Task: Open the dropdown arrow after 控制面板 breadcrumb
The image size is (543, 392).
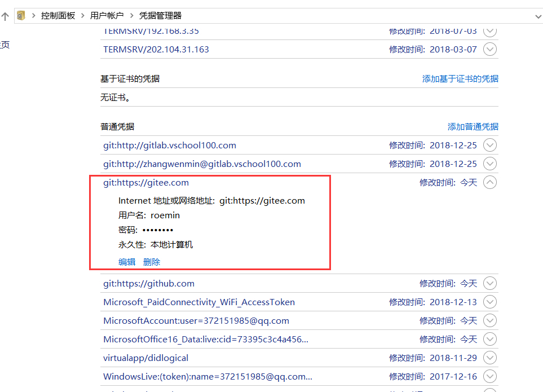Action: (x=82, y=16)
